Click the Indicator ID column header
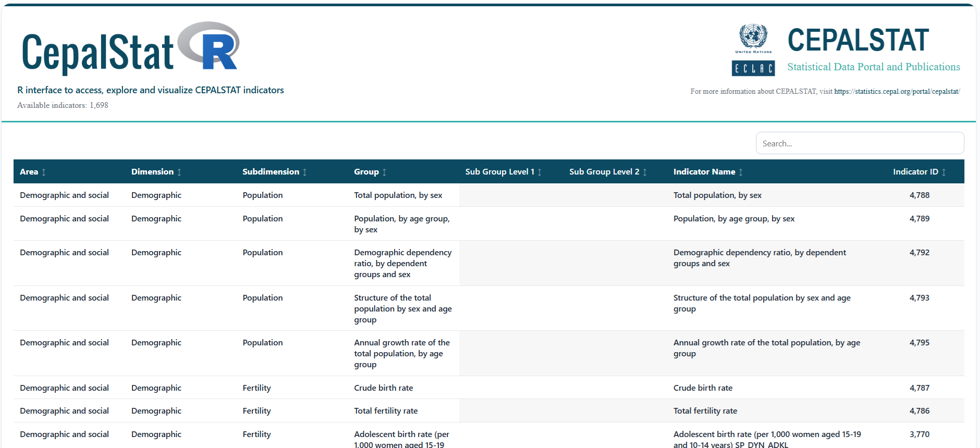 click(920, 171)
